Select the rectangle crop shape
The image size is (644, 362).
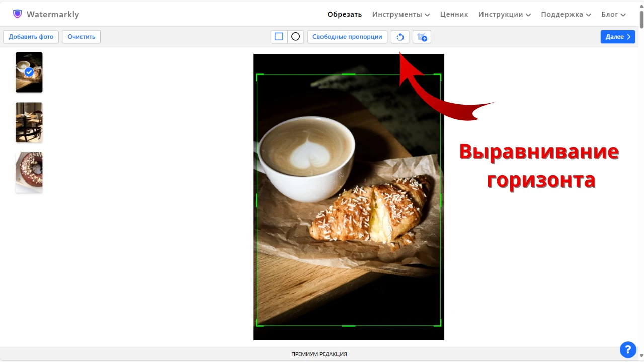(x=279, y=37)
